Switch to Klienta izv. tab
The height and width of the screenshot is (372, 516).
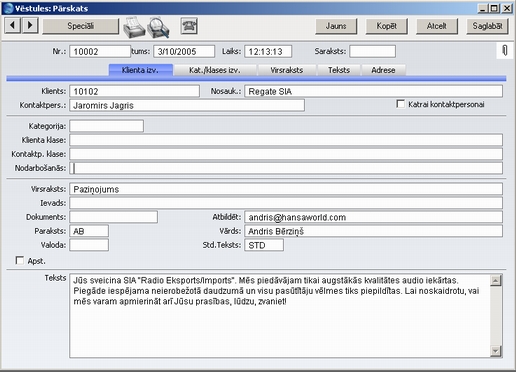click(140, 70)
